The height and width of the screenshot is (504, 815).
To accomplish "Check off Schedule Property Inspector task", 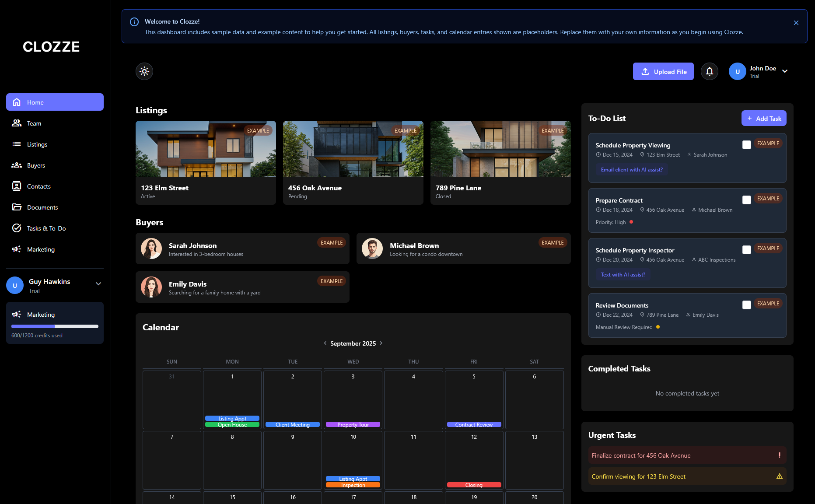I will point(747,250).
